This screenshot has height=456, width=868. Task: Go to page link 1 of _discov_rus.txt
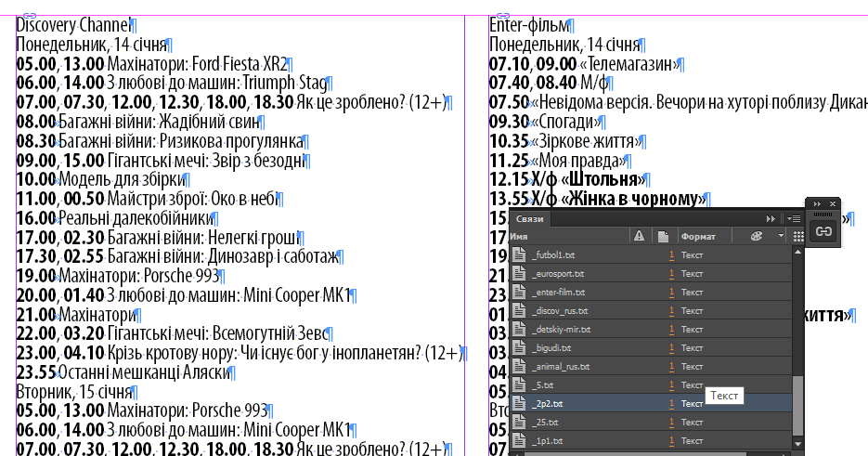[x=671, y=311]
